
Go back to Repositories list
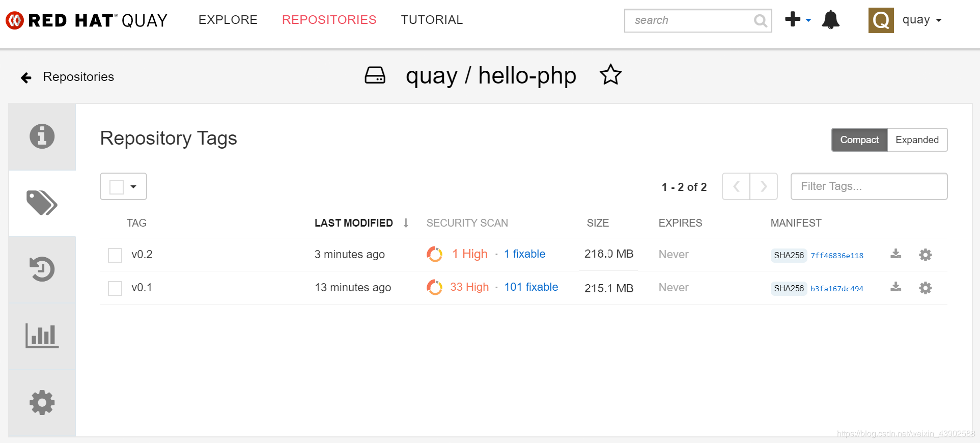78,77
